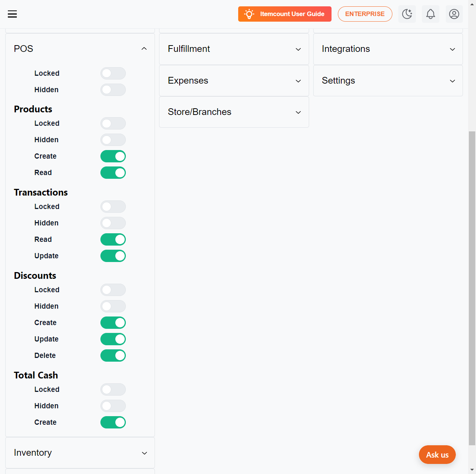Expand the Integrations panel
476x474 pixels.
pos(388,49)
